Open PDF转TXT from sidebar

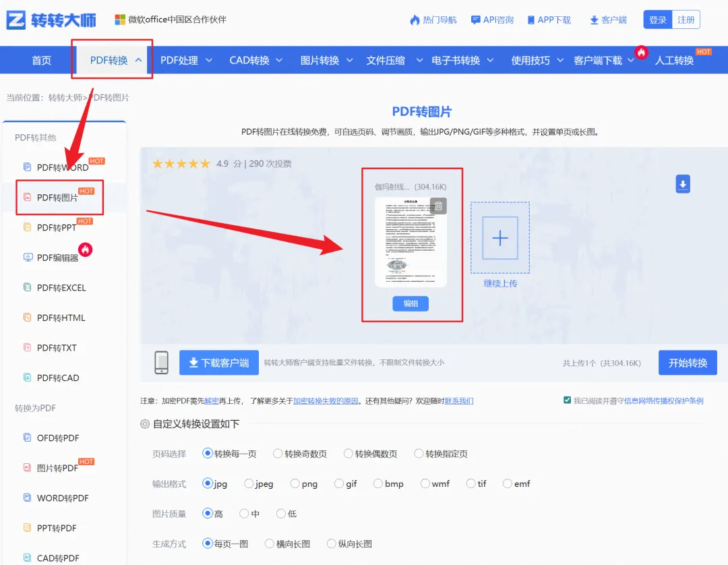point(57,348)
